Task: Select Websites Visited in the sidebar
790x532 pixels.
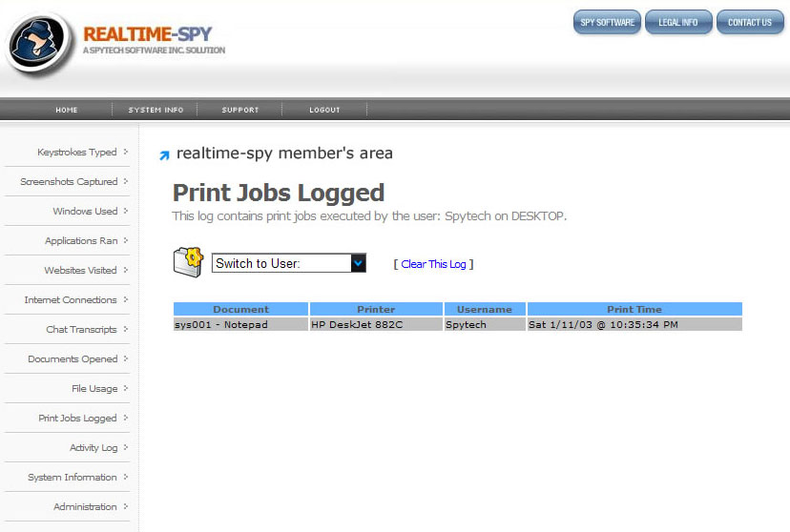Action: tap(80, 270)
